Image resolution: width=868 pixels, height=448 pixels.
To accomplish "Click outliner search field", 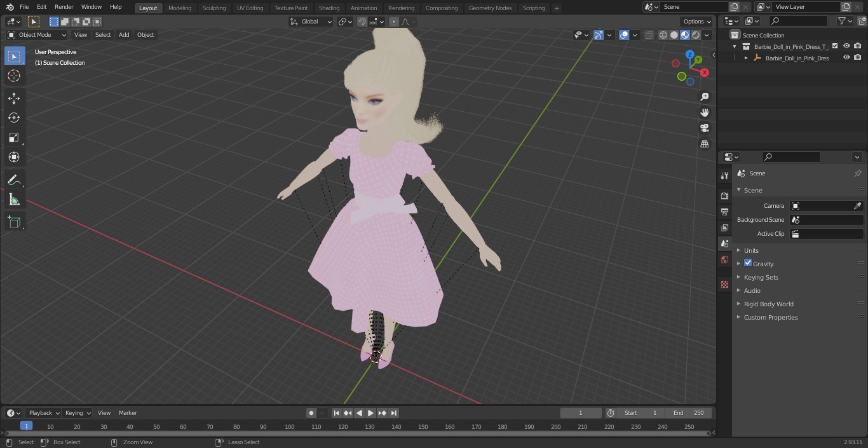I will click(x=798, y=21).
